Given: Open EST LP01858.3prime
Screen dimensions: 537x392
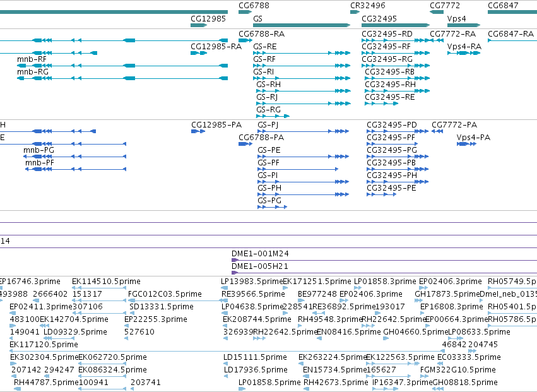Looking at the screenshot, I should 358,288.
